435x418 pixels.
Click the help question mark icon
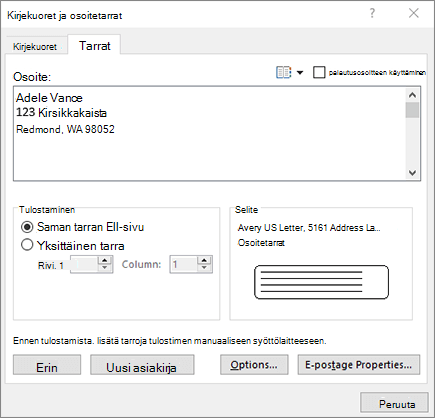click(x=372, y=13)
